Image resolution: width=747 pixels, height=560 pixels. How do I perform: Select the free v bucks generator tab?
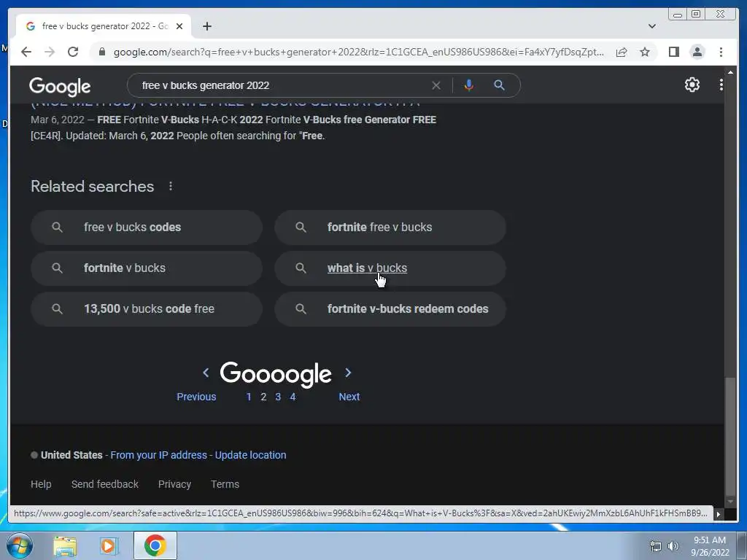(x=102, y=26)
